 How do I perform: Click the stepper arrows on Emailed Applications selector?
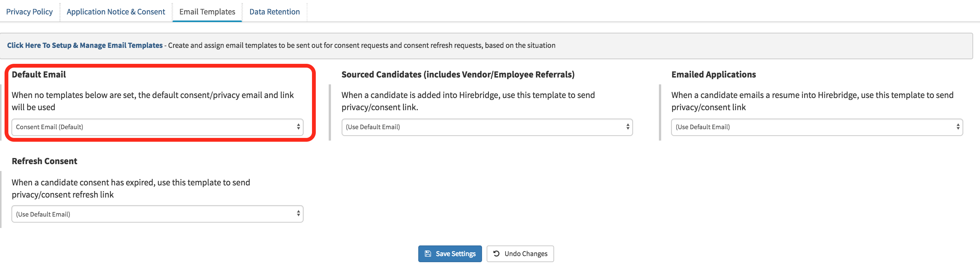[x=958, y=127]
